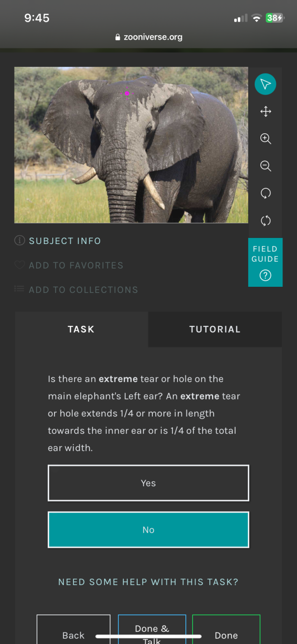Click the magenta marker on elephant's forehead
297x644 pixels.
point(127,93)
